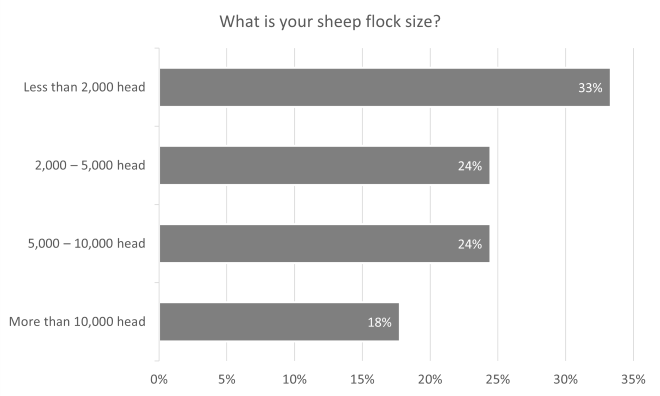Click the 0% axis tick label

tap(159, 380)
